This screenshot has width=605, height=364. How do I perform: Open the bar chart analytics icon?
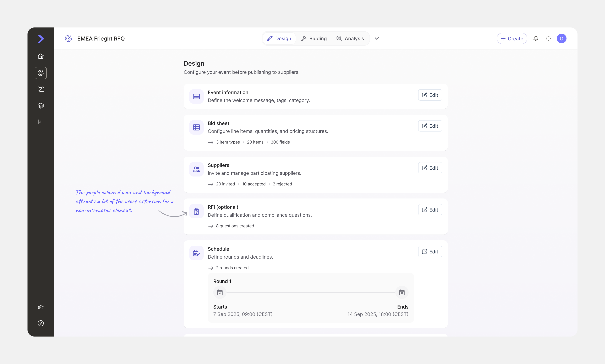pyautogui.click(x=41, y=122)
